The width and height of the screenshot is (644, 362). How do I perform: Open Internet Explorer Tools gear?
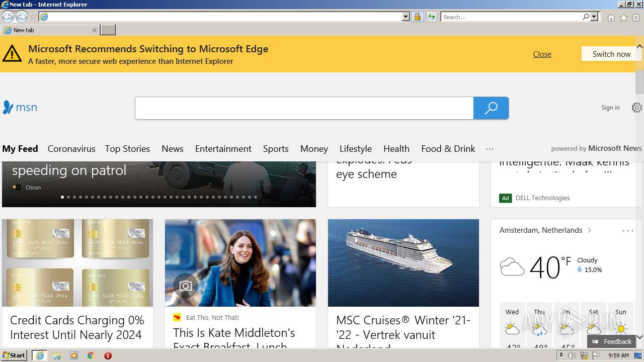point(636,18)
